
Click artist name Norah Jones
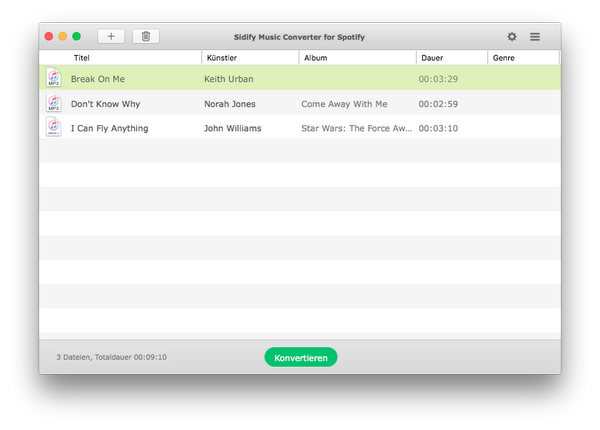(230, 104)
